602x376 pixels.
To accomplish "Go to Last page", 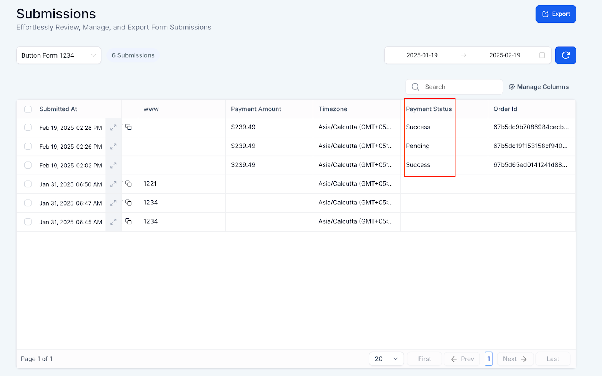I will [x=552, y=359].
